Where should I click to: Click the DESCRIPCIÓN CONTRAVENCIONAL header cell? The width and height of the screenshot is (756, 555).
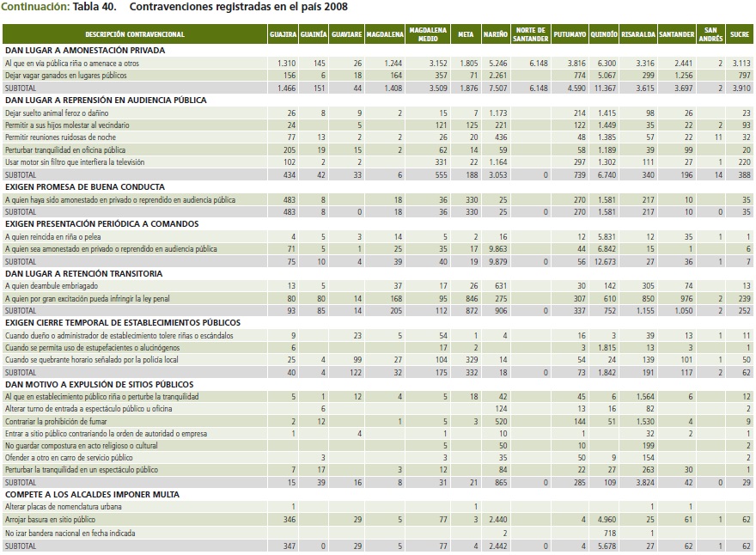coord(135,34)
